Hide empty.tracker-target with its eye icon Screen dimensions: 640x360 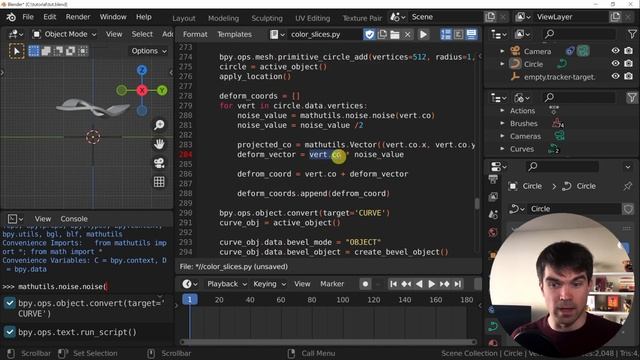tap(615, 76)
